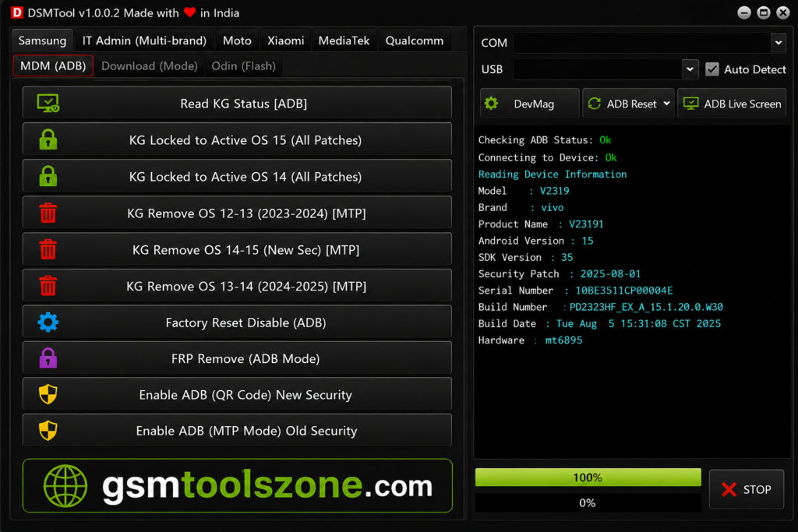Image resolution: width=798 pixels, height=532 pixels.
Task: Run KG Locked to Active OS 15
Action: pos(237,139)
